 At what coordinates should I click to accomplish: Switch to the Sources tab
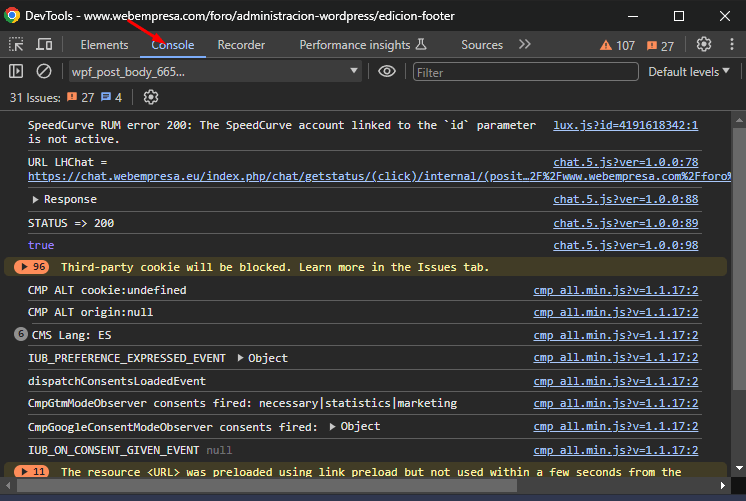tap(482, 45)
